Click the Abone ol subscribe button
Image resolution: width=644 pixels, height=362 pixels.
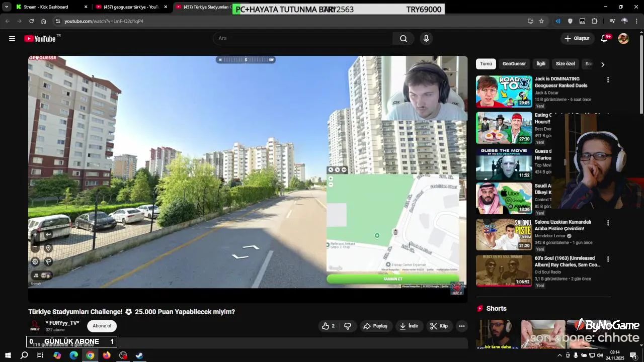(x=102, y=326)
